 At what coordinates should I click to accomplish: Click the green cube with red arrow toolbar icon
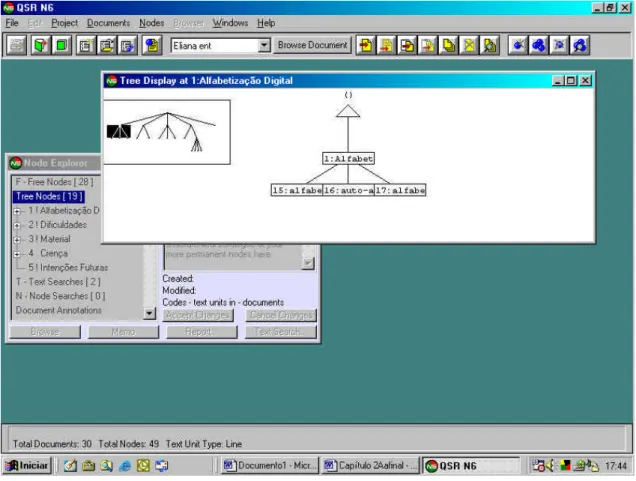(x=41, y=45)
